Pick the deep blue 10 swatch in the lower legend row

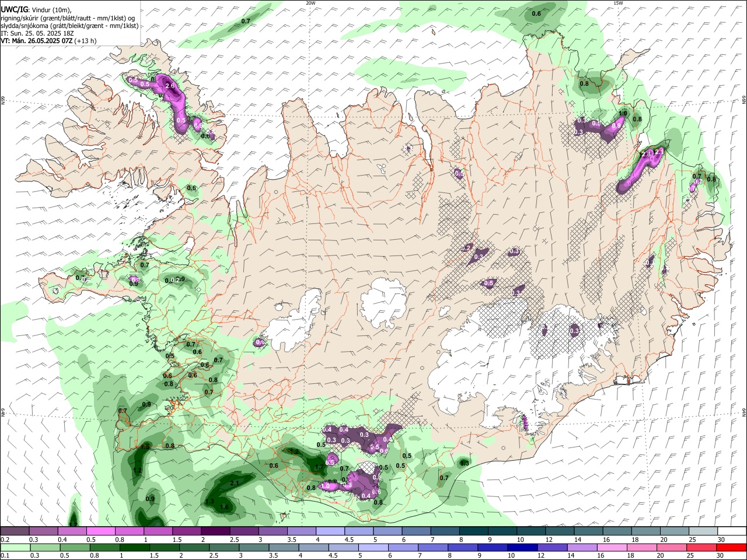pyautogui.click(x=522, y=547)
